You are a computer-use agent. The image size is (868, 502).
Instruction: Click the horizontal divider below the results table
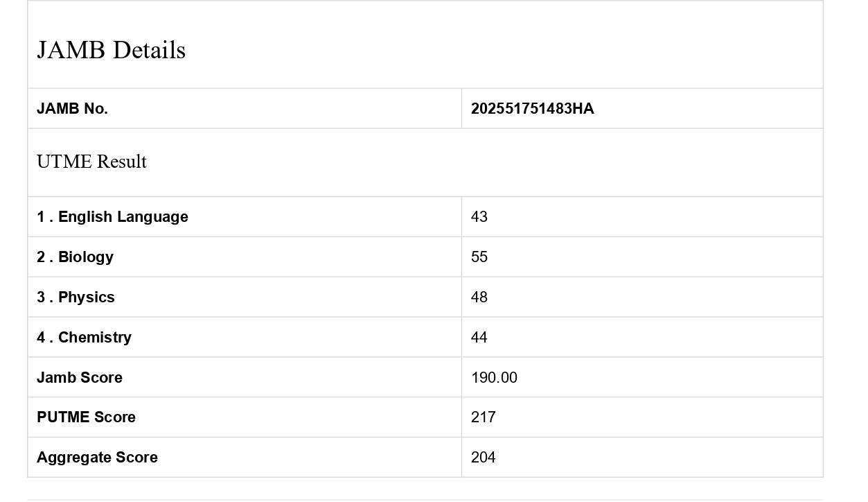click(425, 499)
